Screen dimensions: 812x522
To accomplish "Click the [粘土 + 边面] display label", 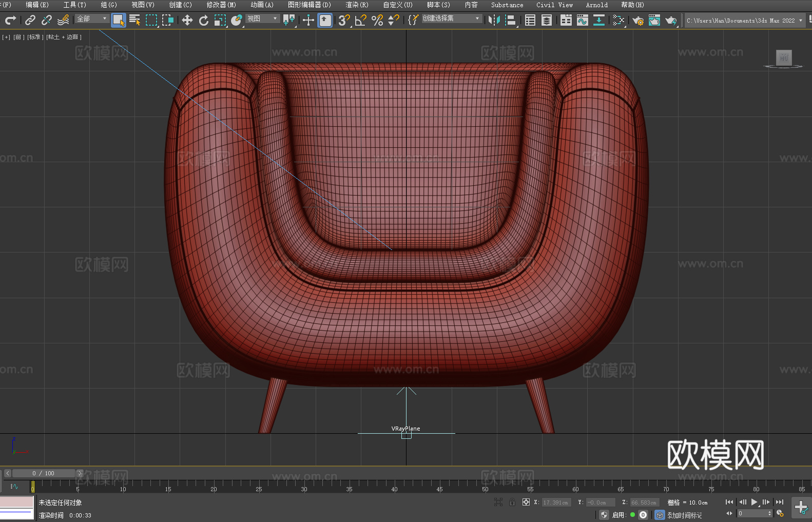I will [64, 37].
